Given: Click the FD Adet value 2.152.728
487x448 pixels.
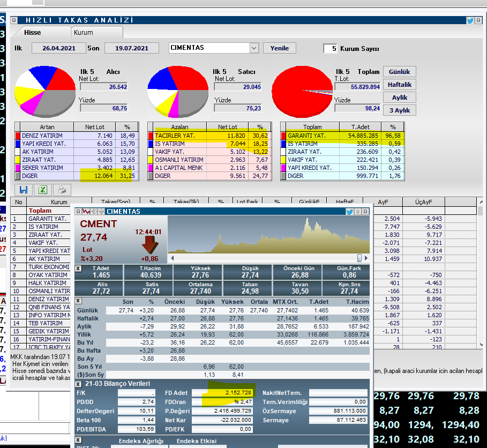Looking at the screenshot, I should (x=222, y=393).
